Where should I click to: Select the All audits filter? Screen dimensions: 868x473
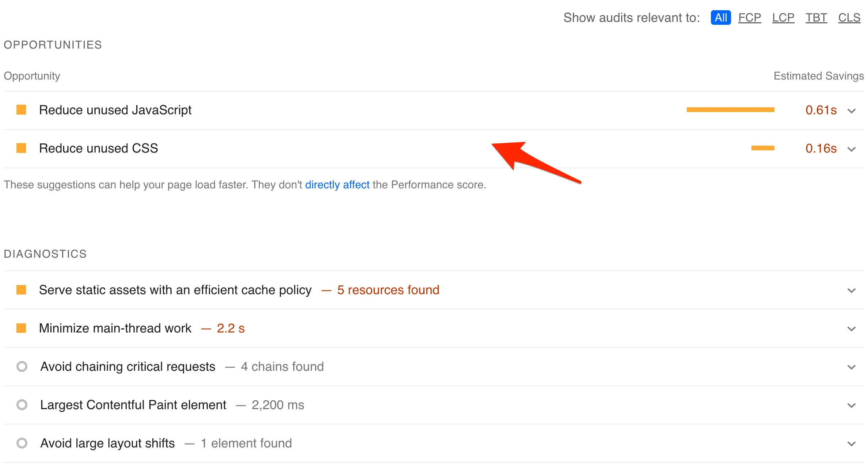click(x=720, y=18)
